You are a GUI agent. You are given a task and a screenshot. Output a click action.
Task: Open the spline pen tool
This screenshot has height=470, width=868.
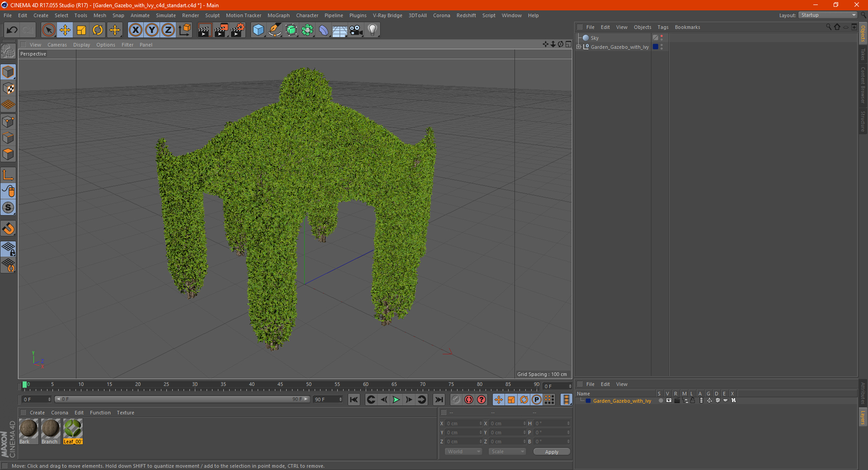[x=275, y=30]
